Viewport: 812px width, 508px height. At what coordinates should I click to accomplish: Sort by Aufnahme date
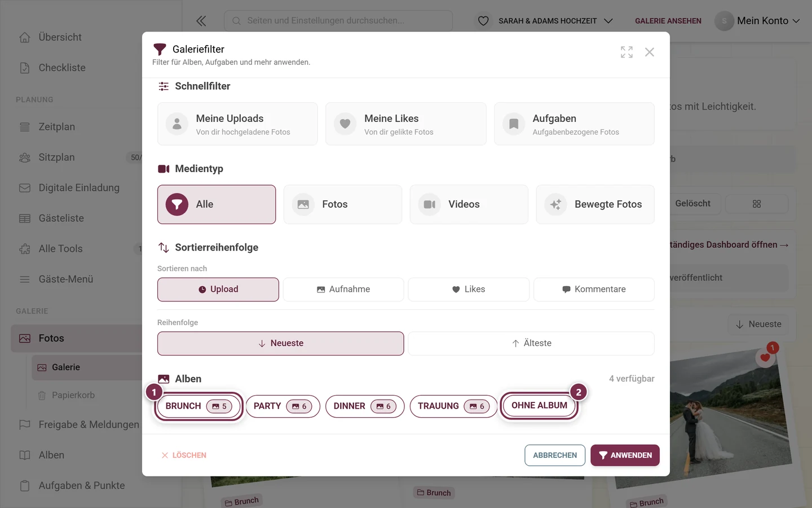point(343,290)
